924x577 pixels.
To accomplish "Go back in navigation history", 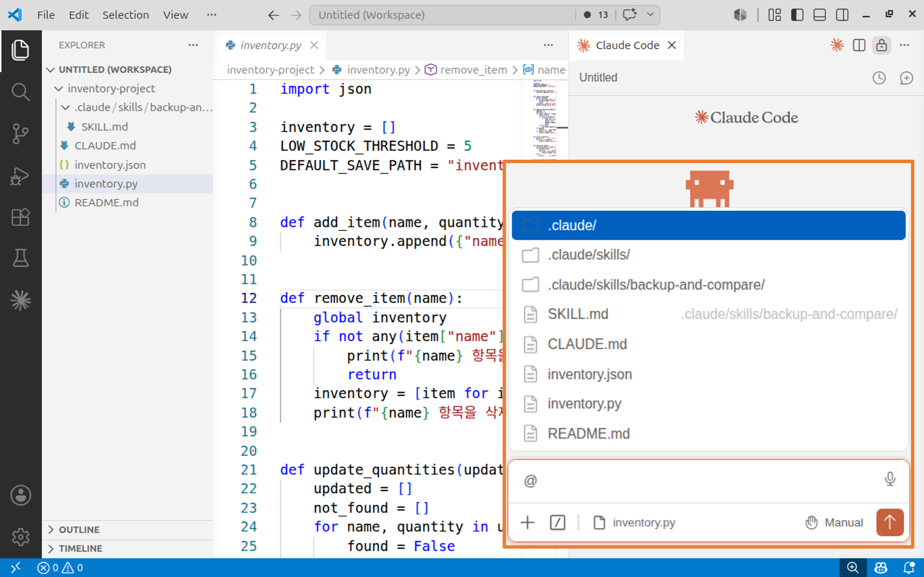I will point(274,15).
